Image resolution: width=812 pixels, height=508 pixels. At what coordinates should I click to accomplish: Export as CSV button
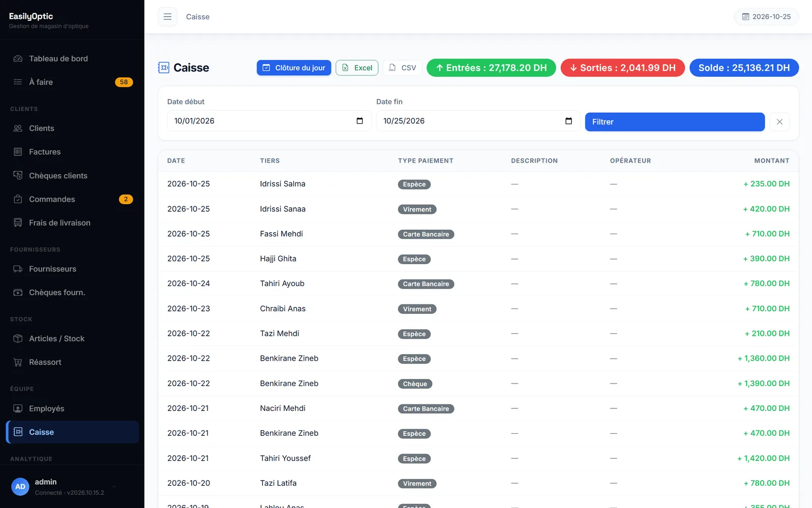(x=402, y=68)
